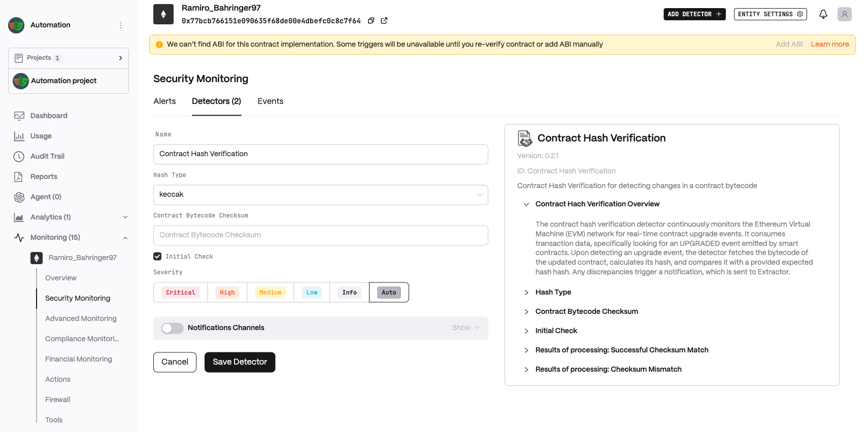Open Advanced Monitoring in the sidebar
The width and height of the screenshot is (868, 432).
(81, 318)
